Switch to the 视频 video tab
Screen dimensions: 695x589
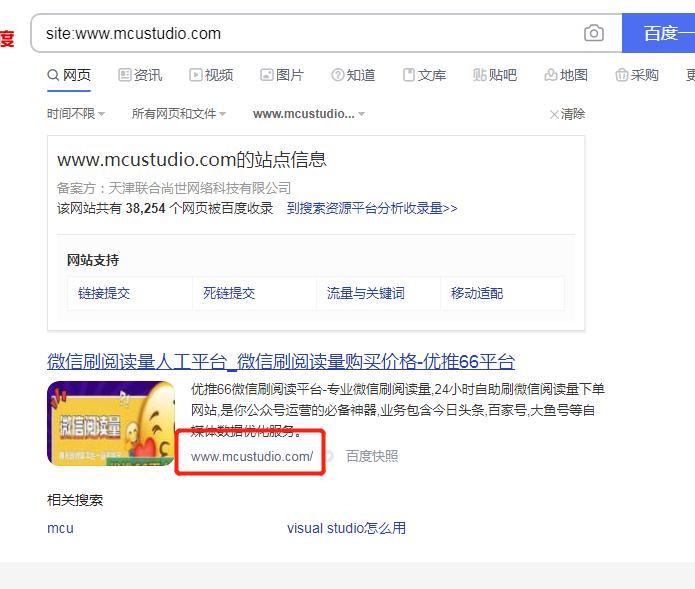point(211,75)
